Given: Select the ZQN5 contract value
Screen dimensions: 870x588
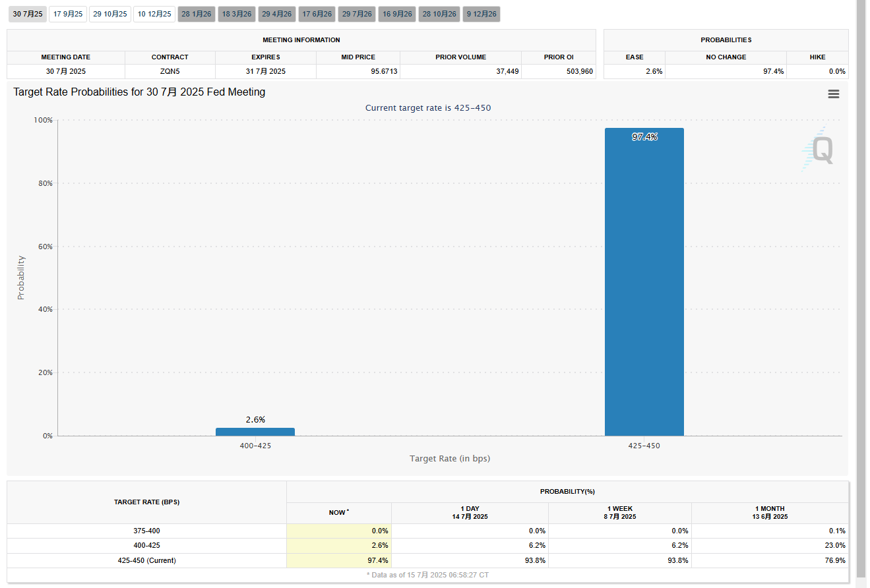Looking at the screenshot, I should coord(170,71).
